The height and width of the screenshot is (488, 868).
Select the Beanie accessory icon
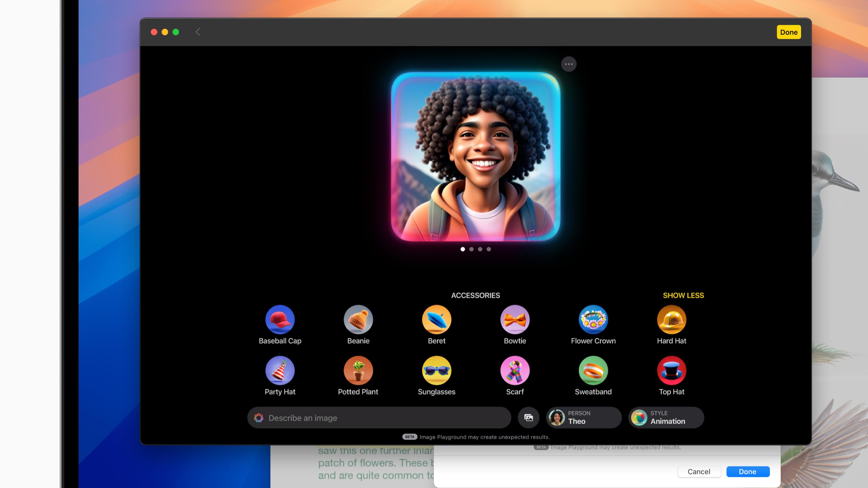[x=358, y=319]
